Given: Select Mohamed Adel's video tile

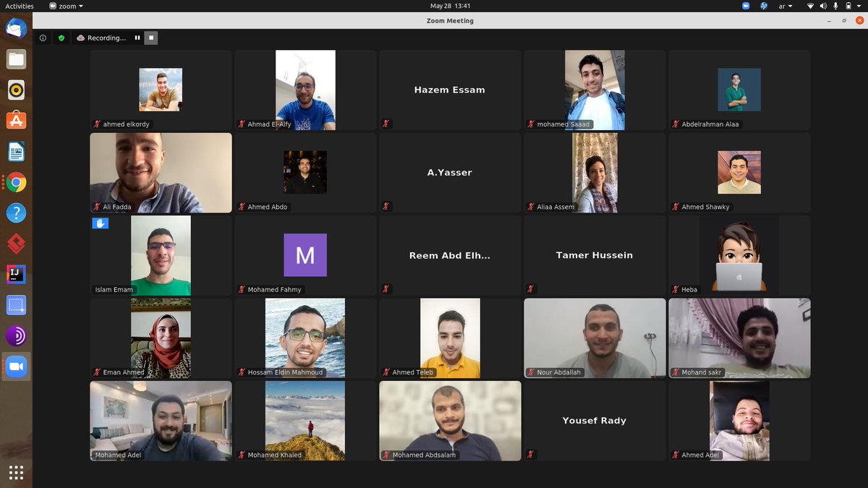Looking at the screenshot, I should coord(161,421).
